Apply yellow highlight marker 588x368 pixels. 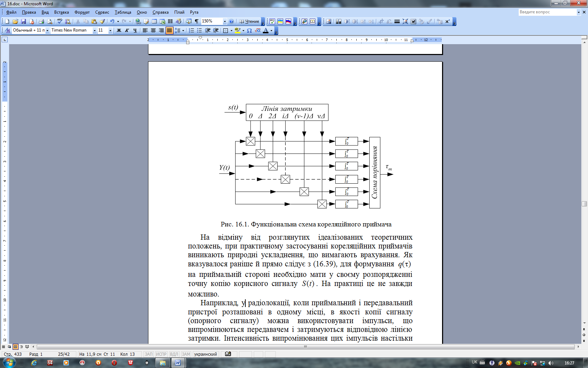[238, 30]
